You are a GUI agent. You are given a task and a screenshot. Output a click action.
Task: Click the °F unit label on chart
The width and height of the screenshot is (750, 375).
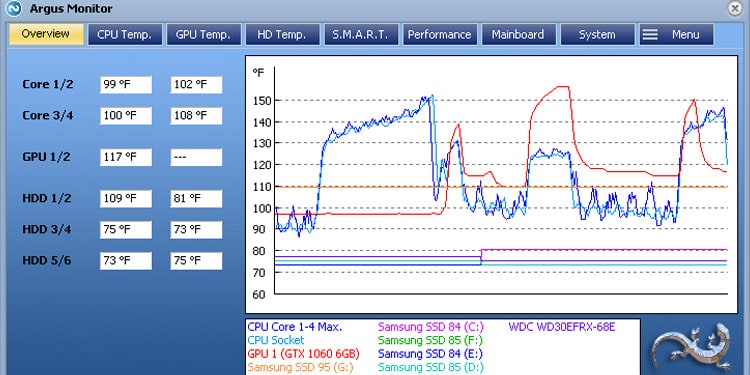(x=258, y=72)
